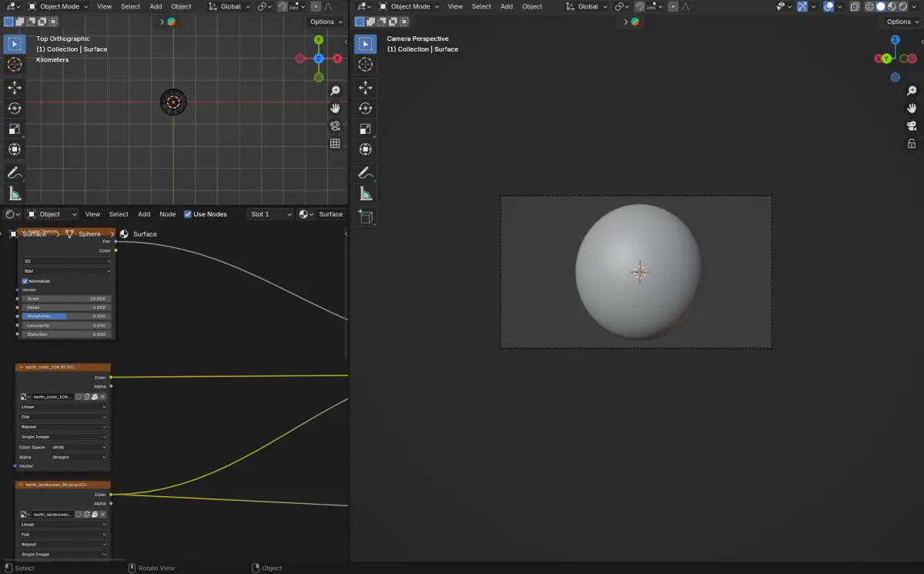Toggle X-ray mode in the right viewport
The height and width of the screenshot is (574, 924).
[x=855, y=6]
